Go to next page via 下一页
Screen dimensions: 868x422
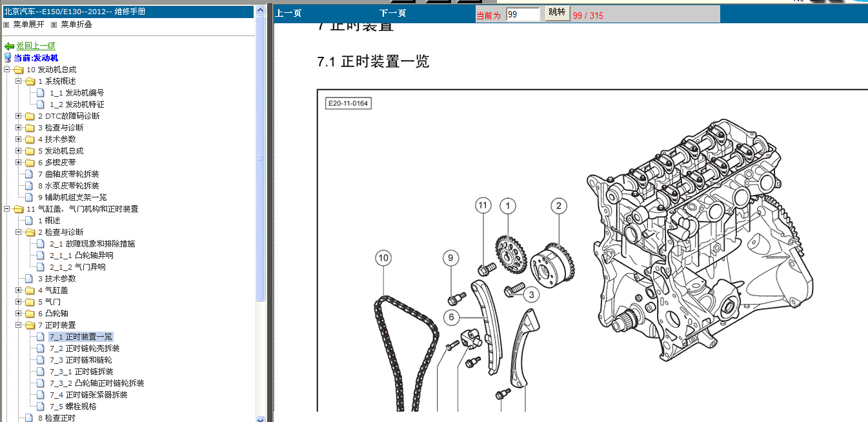coord(392,14)
